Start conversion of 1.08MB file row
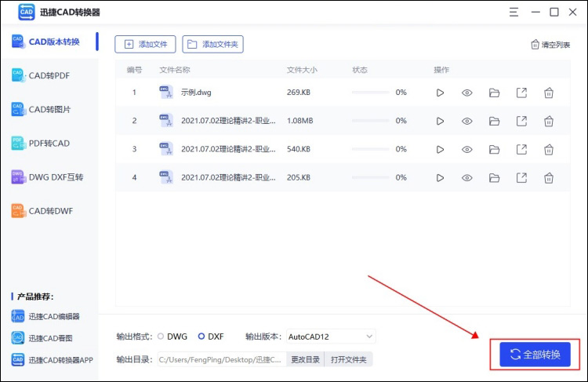Viewport: 588px width, 382px height. pos(440,122)
